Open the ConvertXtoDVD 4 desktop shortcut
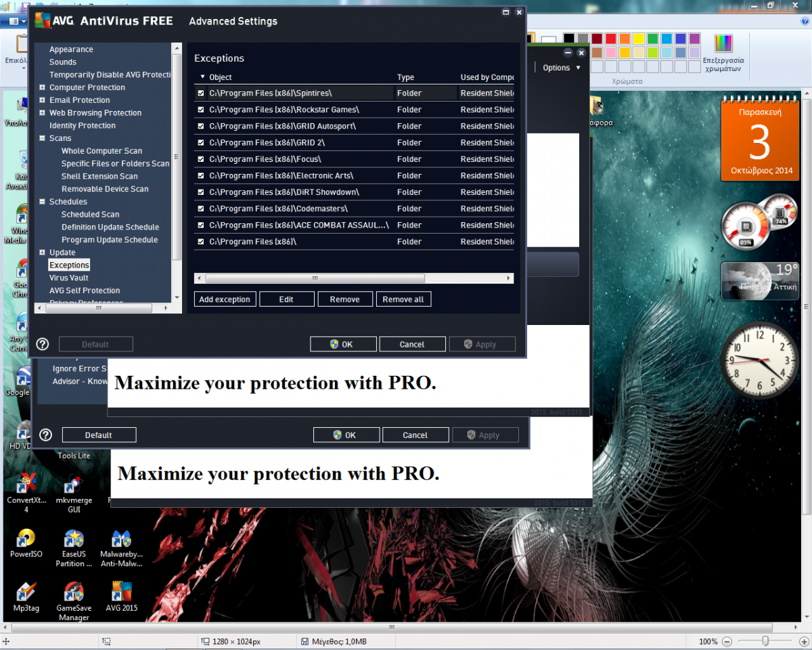 [x=26, y=492]
